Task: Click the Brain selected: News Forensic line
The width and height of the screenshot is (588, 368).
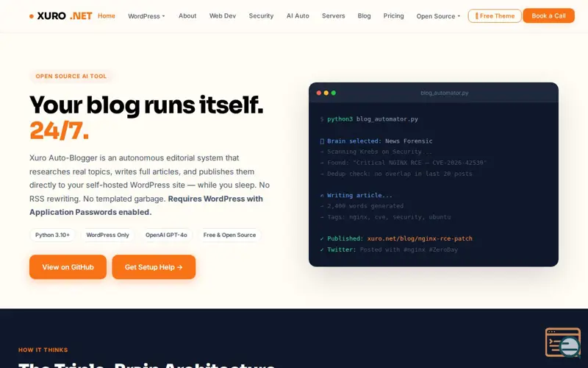Action: [376, 141]
